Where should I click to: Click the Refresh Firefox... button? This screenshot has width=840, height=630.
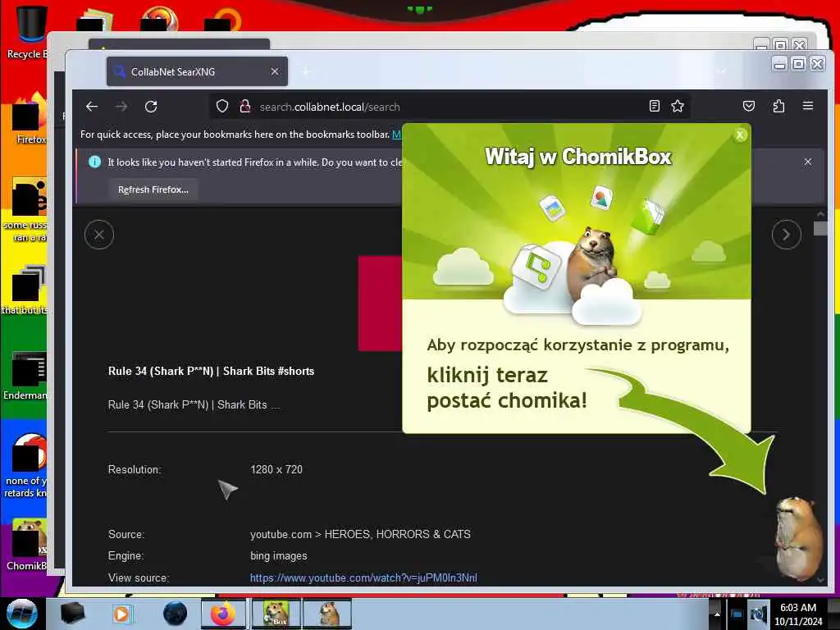click(153, 189)
